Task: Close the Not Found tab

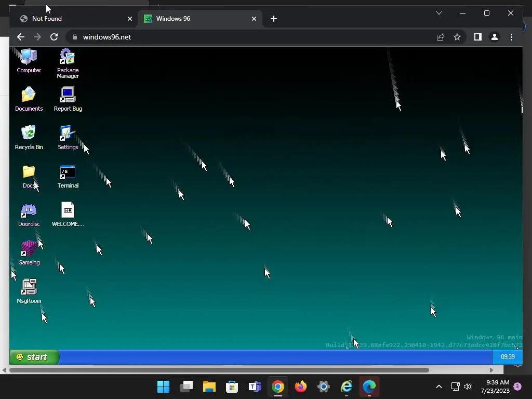Action: tap(129, 19)
